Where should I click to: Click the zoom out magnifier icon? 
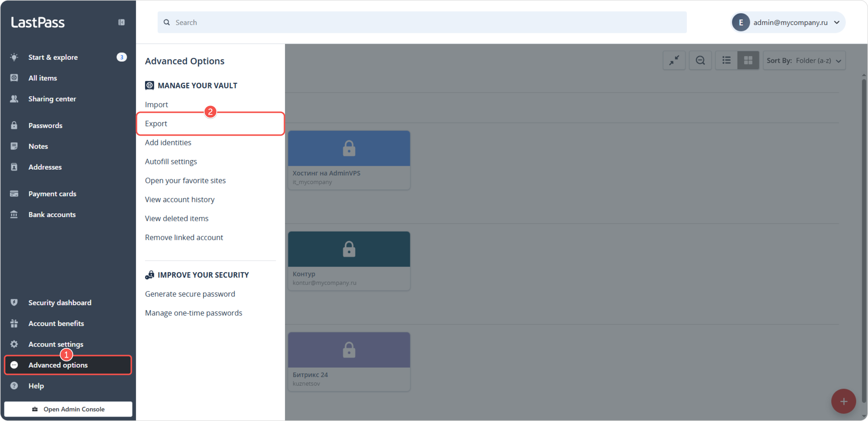[700, 60]
